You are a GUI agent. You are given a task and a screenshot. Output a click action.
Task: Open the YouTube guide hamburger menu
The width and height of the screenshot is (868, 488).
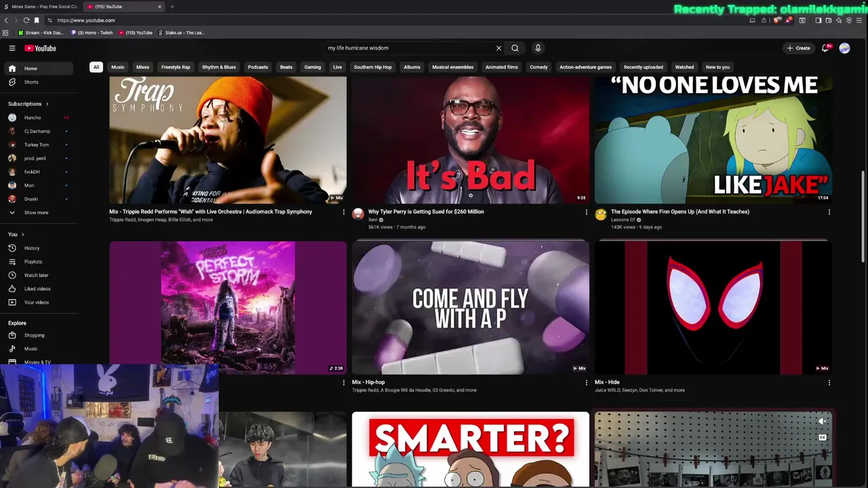(12, 48)
